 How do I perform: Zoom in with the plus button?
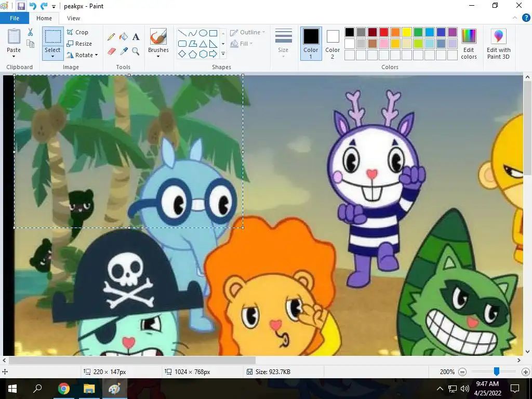point(526,372)
